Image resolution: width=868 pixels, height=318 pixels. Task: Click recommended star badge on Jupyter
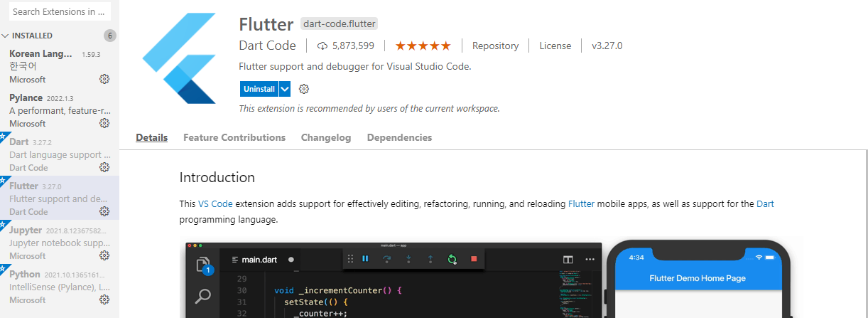click(3, 223)
